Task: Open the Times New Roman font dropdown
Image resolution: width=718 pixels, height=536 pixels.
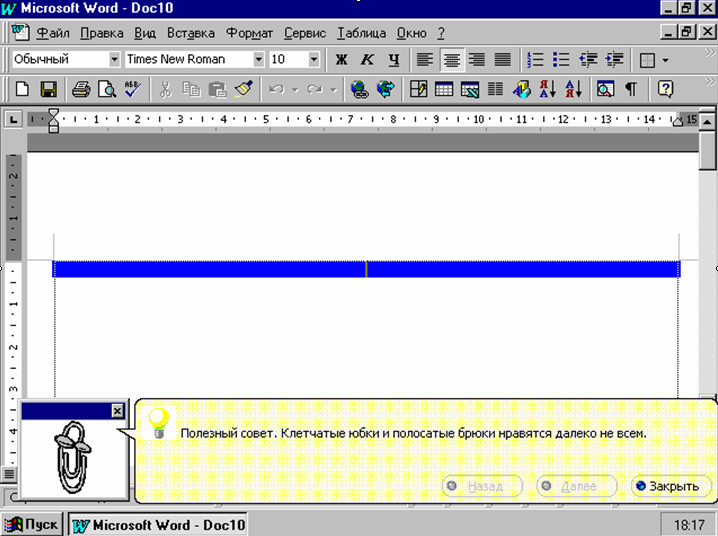Action: tap(258, 60)
